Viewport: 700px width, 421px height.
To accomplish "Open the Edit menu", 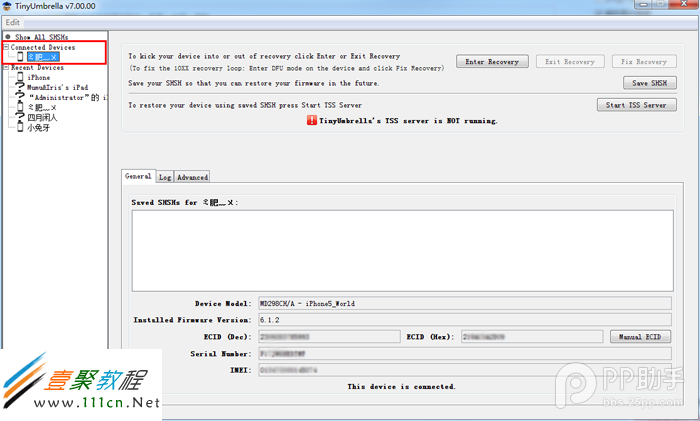I will (x=12, y=22).
